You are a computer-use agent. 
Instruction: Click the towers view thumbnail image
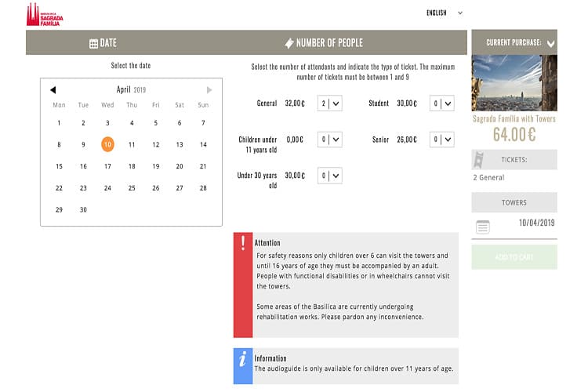514,83
